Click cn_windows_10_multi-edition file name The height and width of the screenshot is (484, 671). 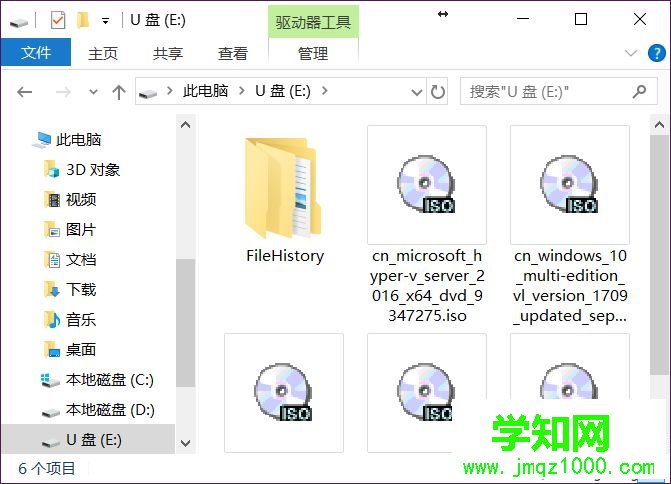point(570,285)
